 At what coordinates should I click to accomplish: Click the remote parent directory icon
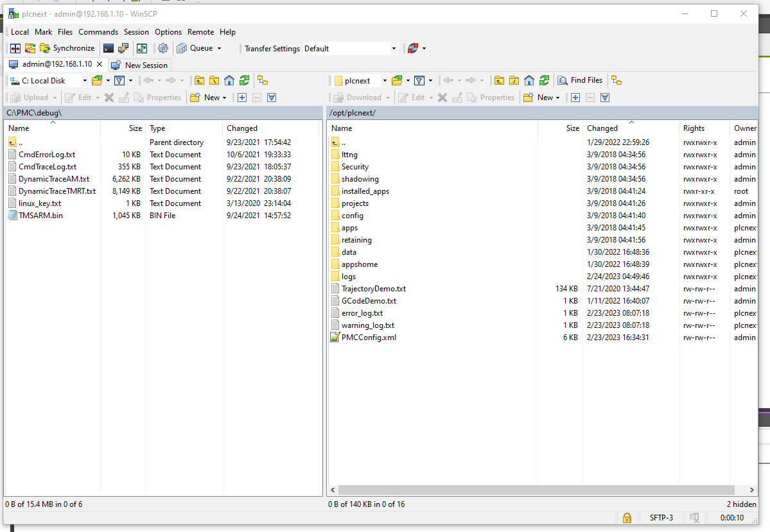click(499, 80)
